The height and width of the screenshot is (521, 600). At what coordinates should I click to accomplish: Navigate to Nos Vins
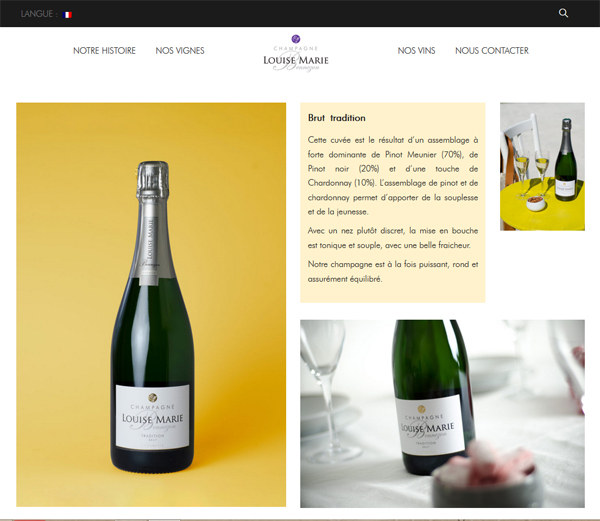416,50
